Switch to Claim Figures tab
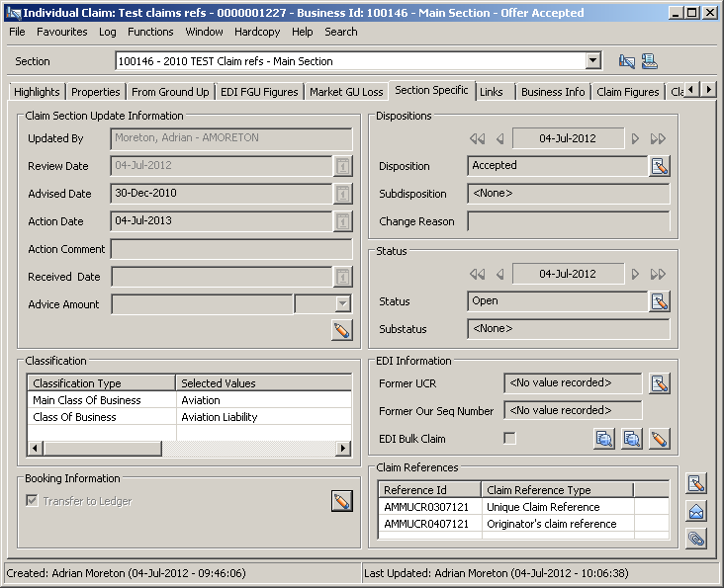The height and width of the screenshot is (588, 724). point(627,92)
